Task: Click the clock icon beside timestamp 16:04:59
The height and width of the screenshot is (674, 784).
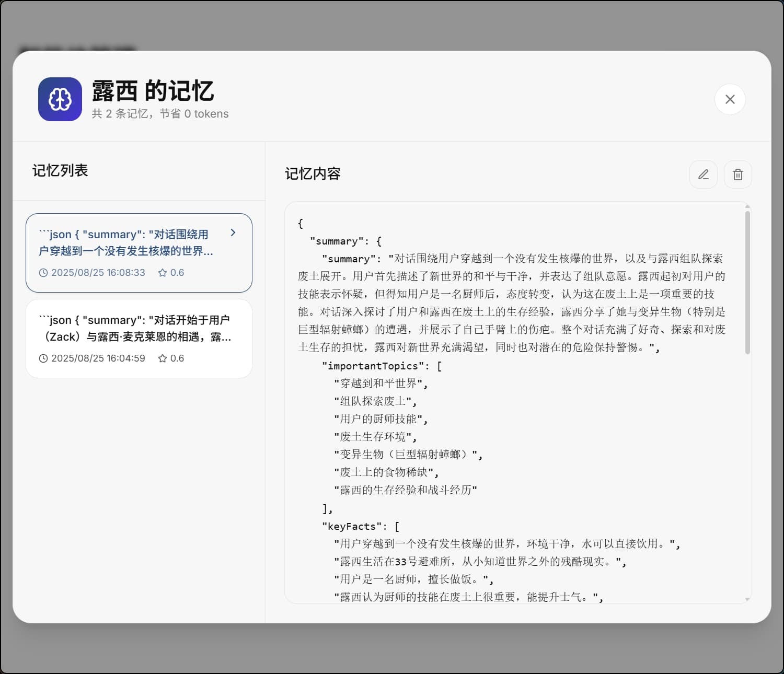Action: [43, 358]
